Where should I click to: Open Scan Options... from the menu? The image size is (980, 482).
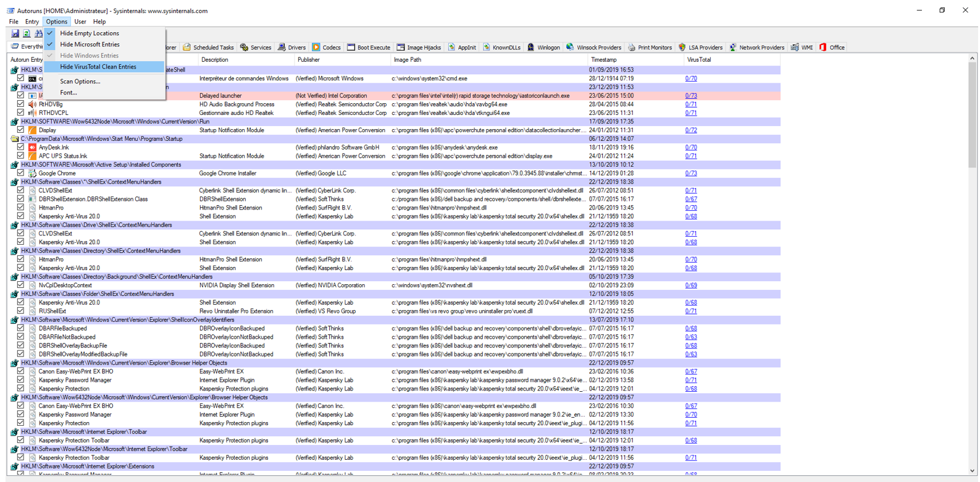point(80,82)
